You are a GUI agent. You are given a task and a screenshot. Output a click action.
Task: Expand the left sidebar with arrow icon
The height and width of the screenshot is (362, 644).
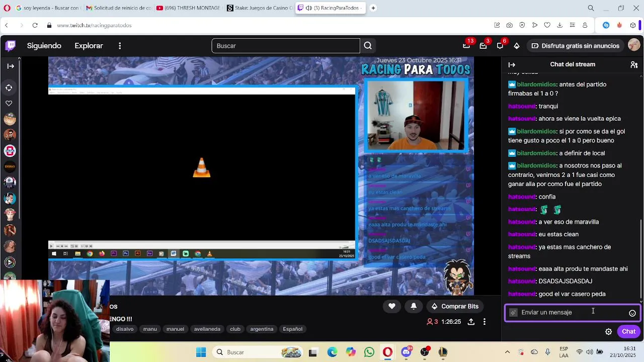click(x=10, y=66)
